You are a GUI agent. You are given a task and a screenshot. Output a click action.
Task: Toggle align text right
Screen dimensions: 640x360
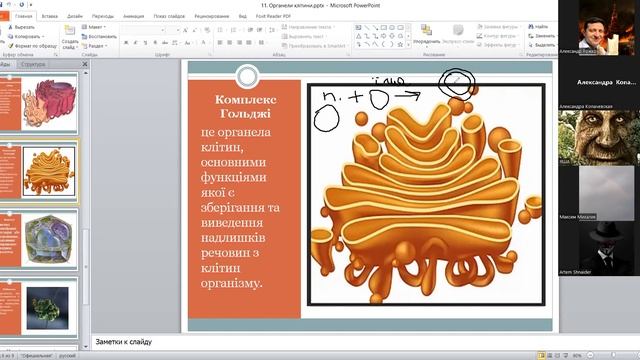(x=239, y=42)
